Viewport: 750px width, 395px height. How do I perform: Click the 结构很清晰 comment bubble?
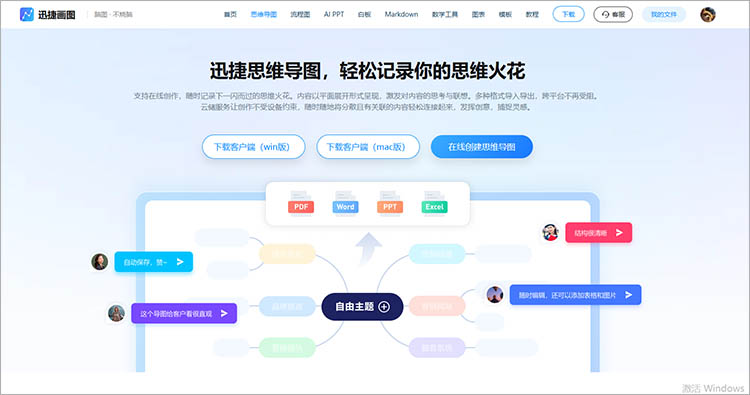click(599, 232)
